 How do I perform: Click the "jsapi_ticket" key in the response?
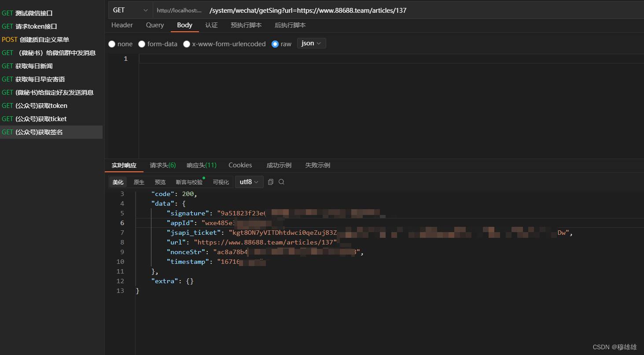tap(194, 233)
